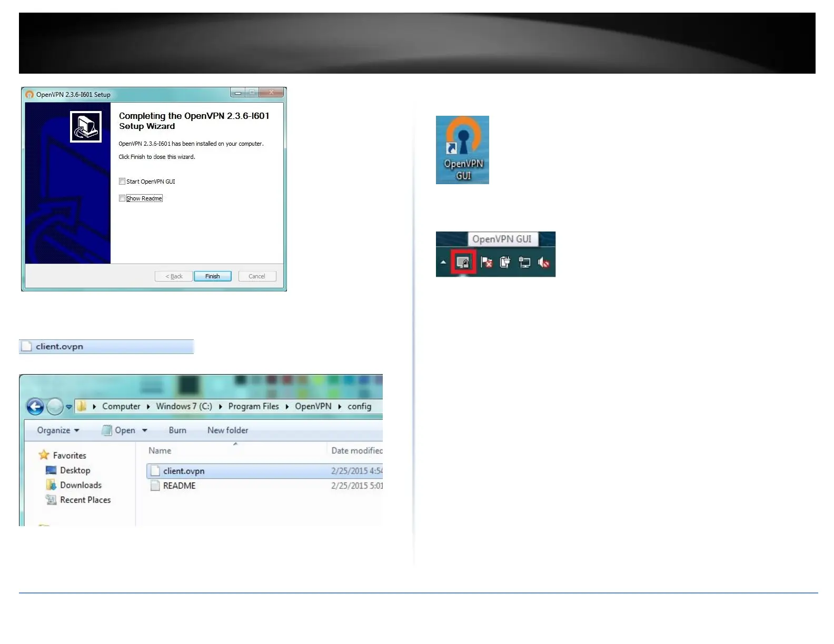
Task: Click the Back button in setup wizard
Action: (x=174, y=276)
